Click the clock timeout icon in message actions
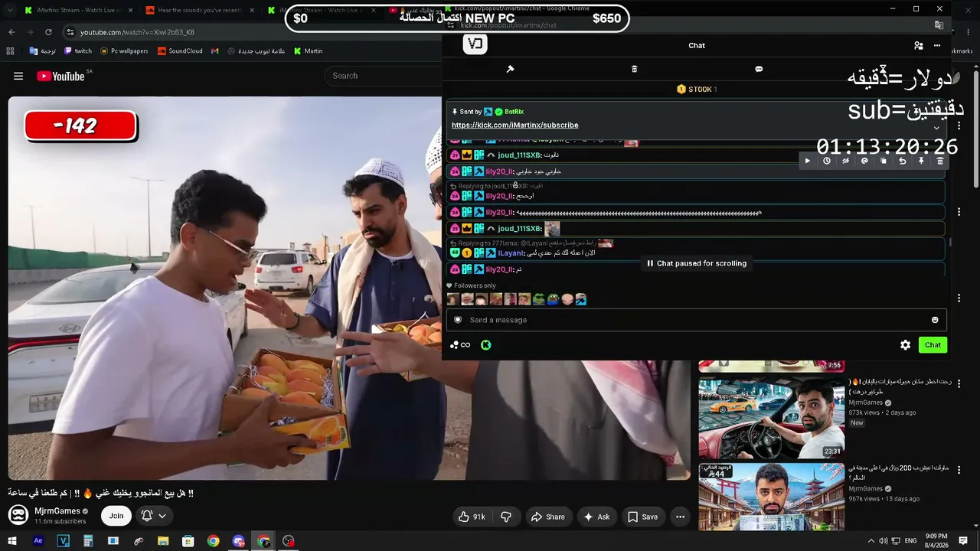Image resolution: width=980 pixels, height=551 pixels. [827, 161]
